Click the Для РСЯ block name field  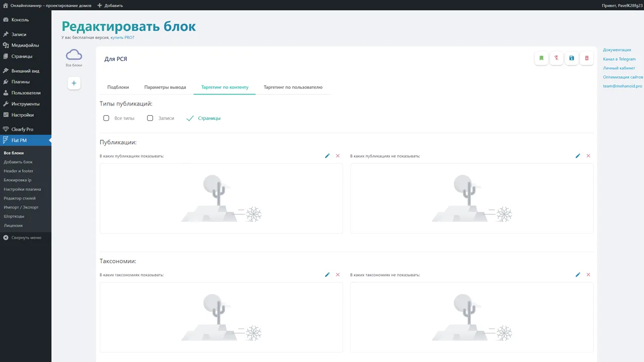(198, 59)
